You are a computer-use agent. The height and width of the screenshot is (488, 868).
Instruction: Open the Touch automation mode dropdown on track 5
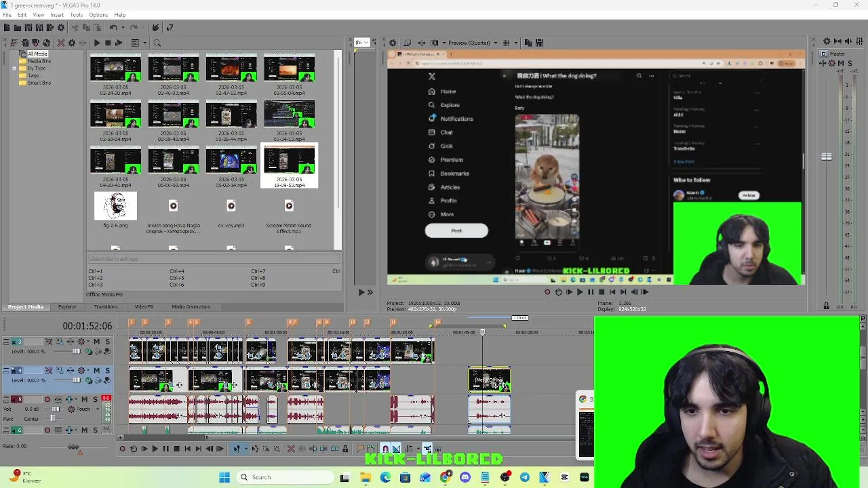pos(96,409)
